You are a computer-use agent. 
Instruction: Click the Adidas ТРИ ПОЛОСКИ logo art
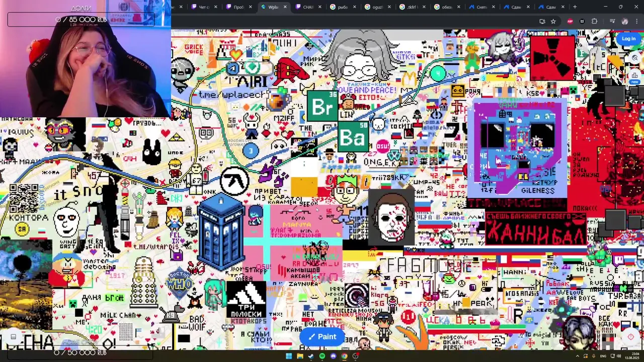(x=246, y=300)
